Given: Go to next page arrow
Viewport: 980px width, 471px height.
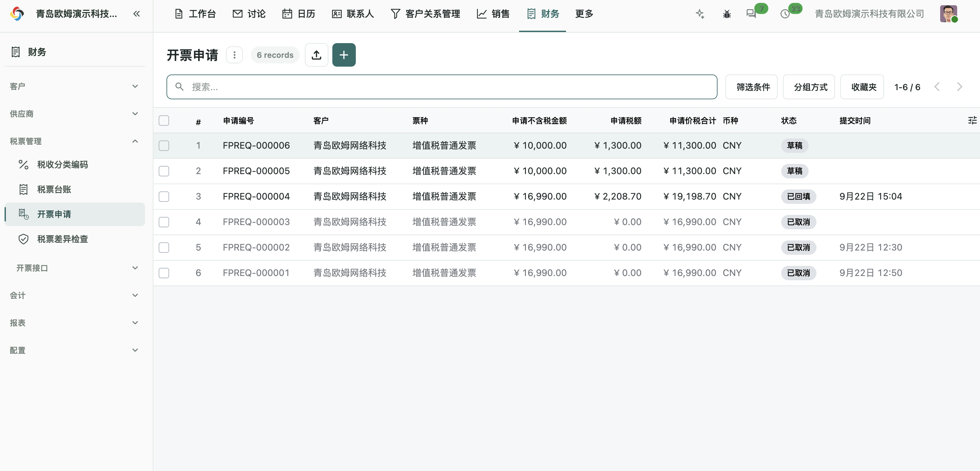Looking at the screenshot, I should pyautogui.click(x=959, y=87).
